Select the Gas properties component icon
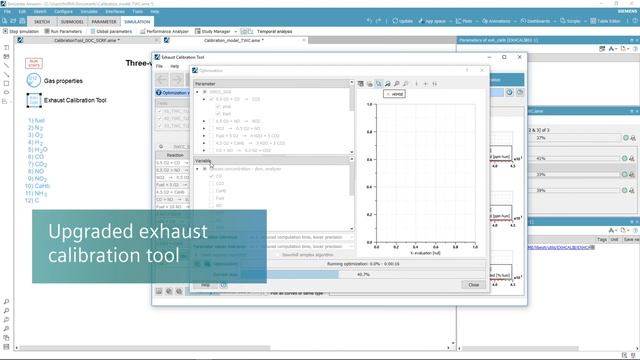 tap(33, 80)
